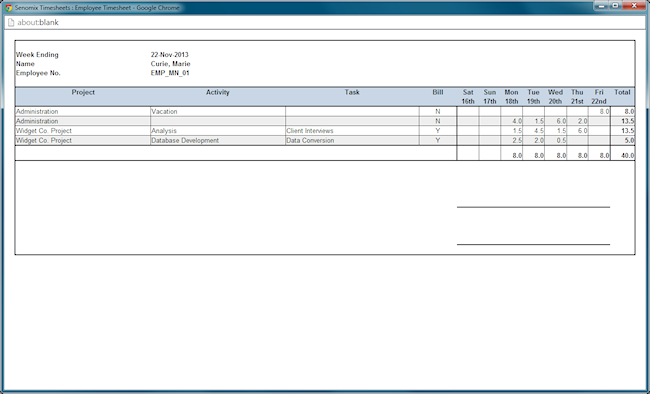Click the page icon beside about:blank
This screenshot has height=394, width=650.
pyautogui.click(x=11, y=22)
